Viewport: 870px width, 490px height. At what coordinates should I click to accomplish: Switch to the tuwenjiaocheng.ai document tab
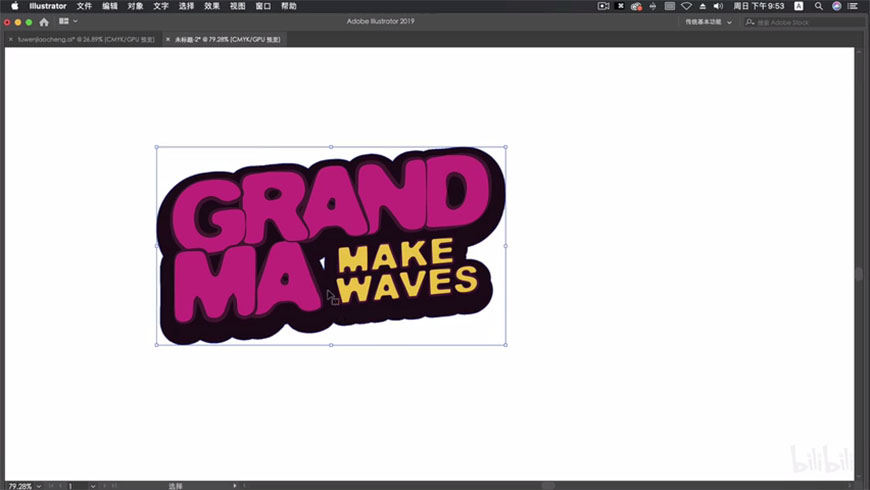[86, 40]
